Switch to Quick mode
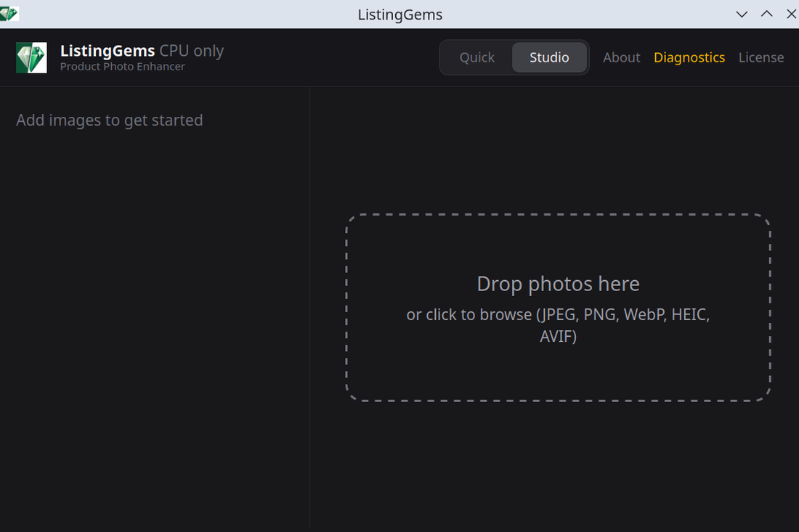This screenshot has width=799, height=532. [477, 57]
